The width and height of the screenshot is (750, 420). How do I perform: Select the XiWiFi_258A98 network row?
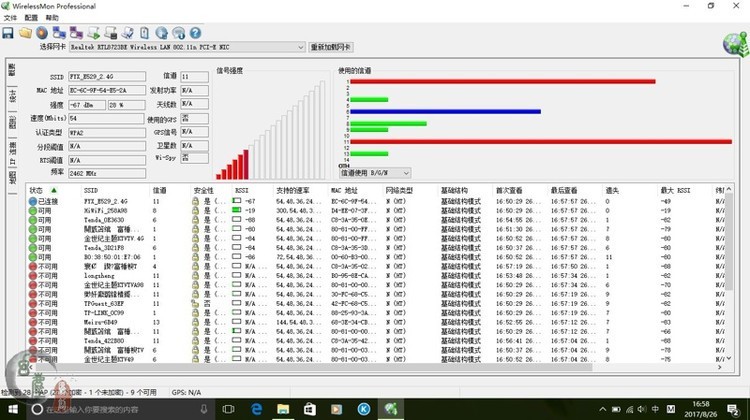pos(376,210)
